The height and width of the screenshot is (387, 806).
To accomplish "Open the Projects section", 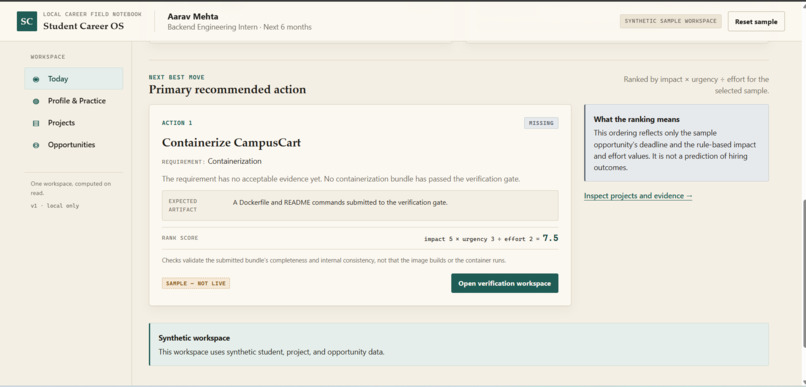I will 74,123.
